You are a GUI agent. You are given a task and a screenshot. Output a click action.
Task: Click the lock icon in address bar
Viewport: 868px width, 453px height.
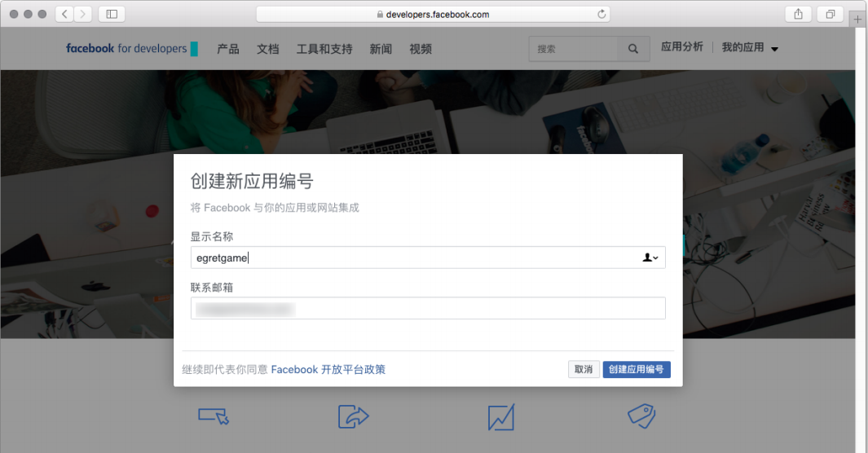click(380, 15)
